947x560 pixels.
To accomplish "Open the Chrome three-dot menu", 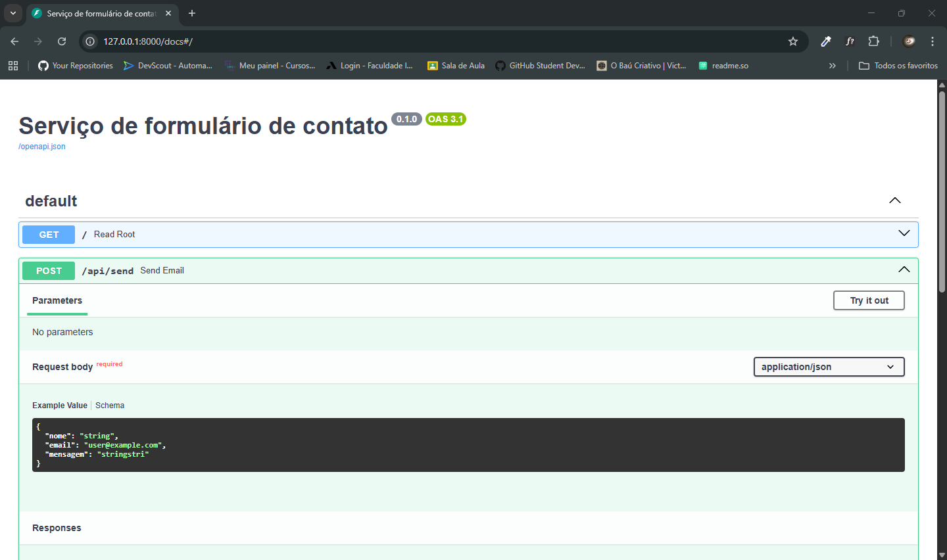I will [x=933, y=41].
